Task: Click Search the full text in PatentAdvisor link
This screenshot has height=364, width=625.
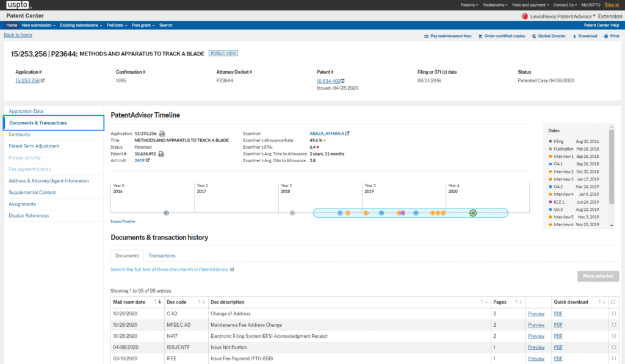Action: (170, 269)
